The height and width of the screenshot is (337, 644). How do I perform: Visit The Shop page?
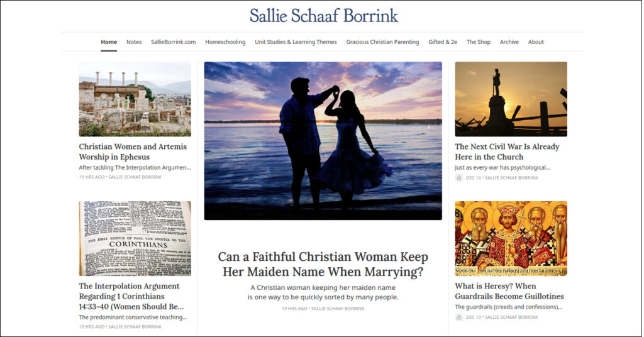click(478, 42)
